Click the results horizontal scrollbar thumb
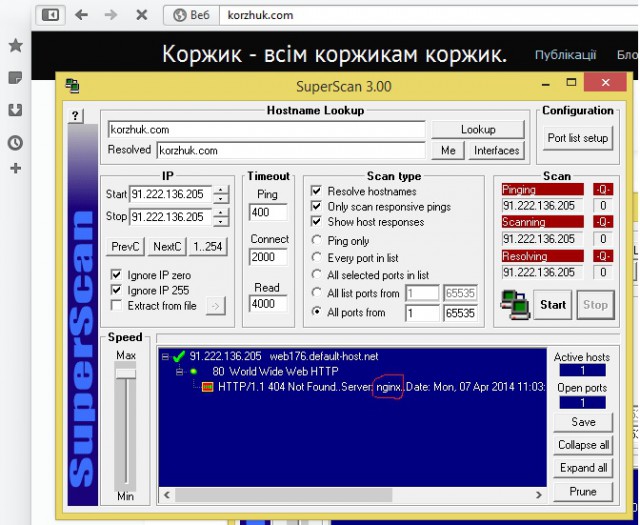Viewport: 640px width, 525px height. click(284, 495)
